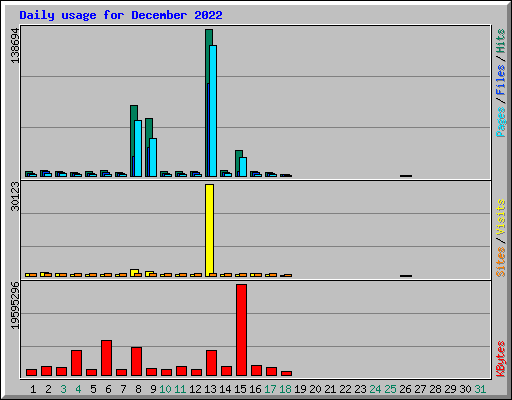
Task: Click the tall hits bar for day 13
Action: click(209, 103)
